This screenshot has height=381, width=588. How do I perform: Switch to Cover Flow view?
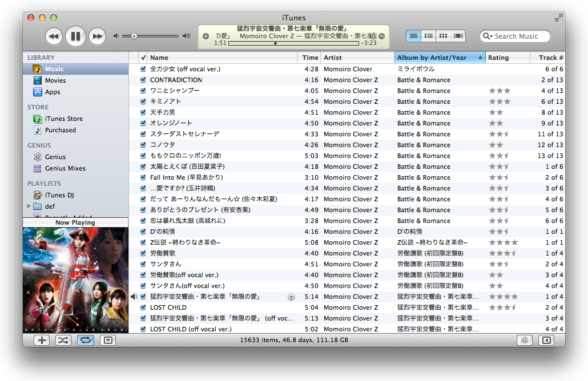pyautogui.click(x=458, y=36)
